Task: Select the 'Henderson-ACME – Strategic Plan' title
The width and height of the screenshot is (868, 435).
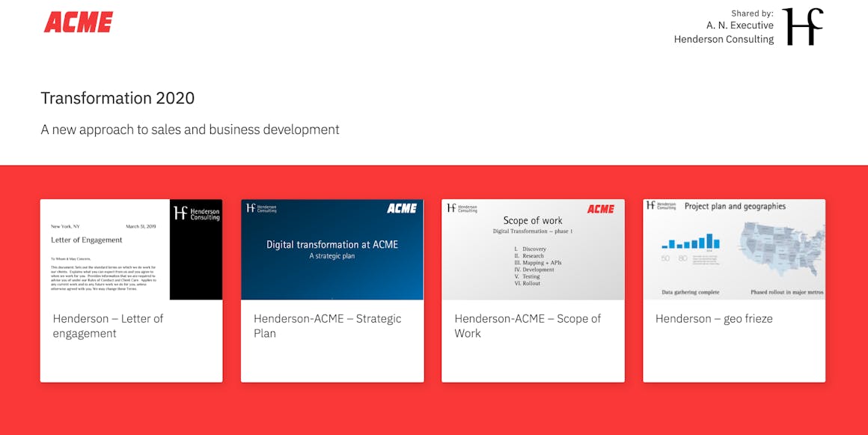Action: point(327,326)
